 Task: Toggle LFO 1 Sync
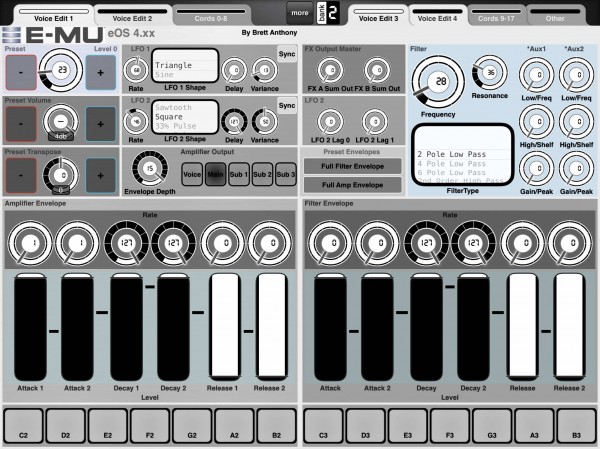[x=287, y=54]
